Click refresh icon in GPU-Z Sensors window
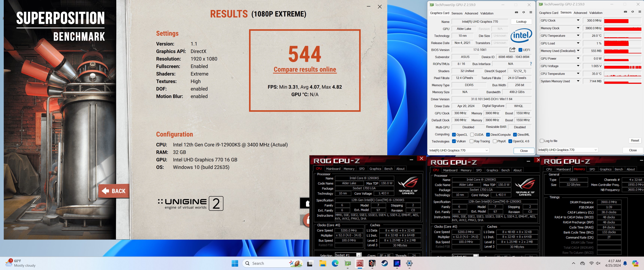 (x=633, y=12)
